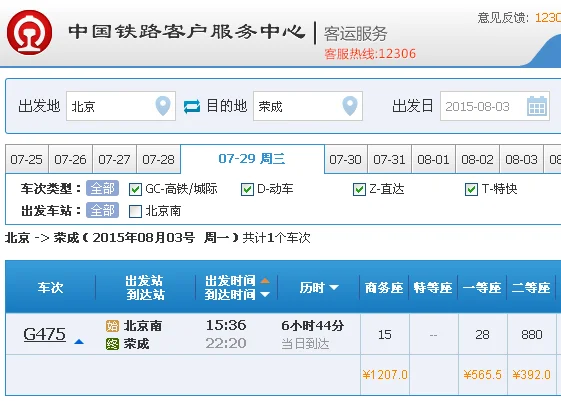561x402 pixels.
Task: Click the 二等座 availability cell showing 880
Action: [531, 334]
